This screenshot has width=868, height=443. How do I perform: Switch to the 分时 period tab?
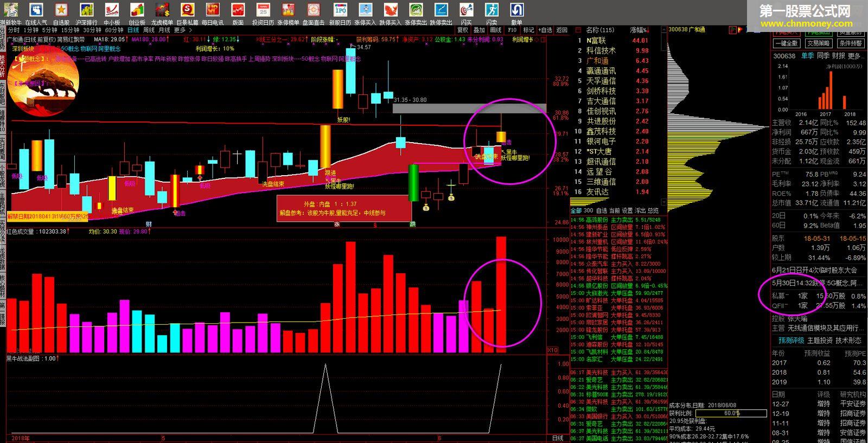pyautogui.click(x=14, y=30)
